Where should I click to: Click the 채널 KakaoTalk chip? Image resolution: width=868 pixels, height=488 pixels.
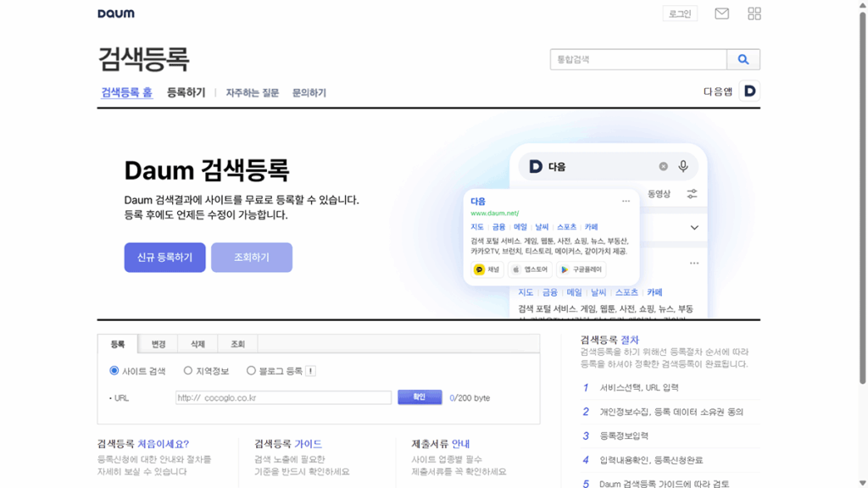[487, 269]
